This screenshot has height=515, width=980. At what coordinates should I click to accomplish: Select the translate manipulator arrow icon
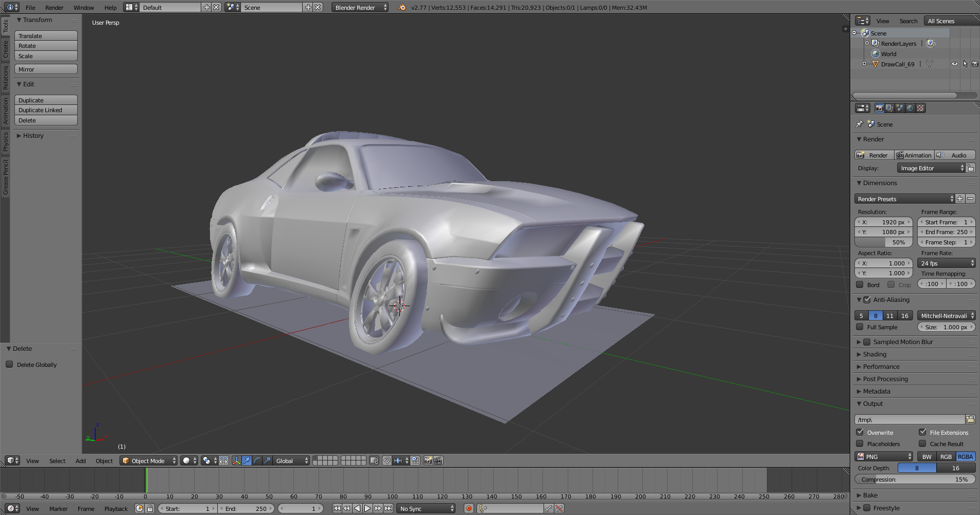247,460
